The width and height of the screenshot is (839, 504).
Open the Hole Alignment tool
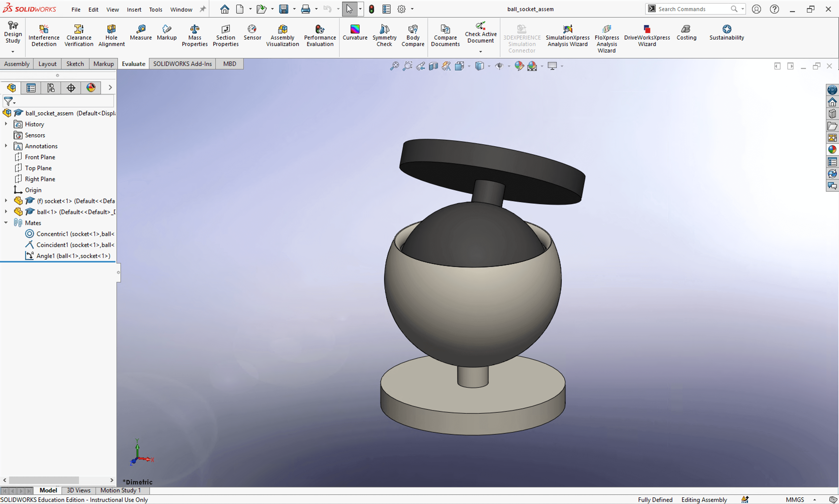click(111, 36)
